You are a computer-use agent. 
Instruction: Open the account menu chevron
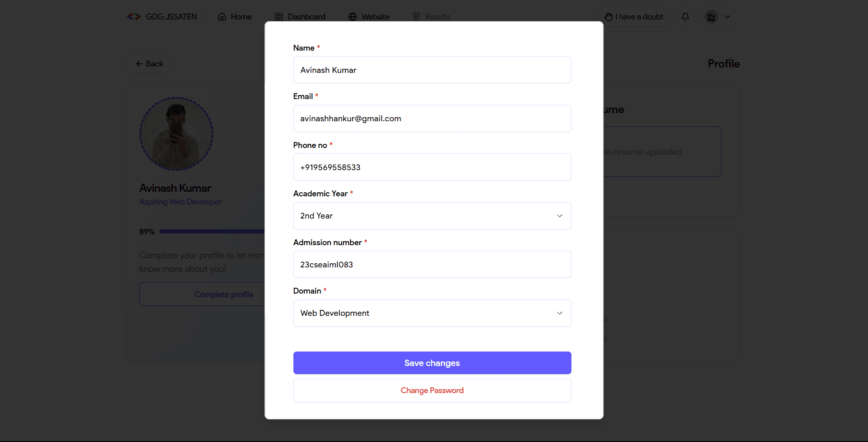727,17
